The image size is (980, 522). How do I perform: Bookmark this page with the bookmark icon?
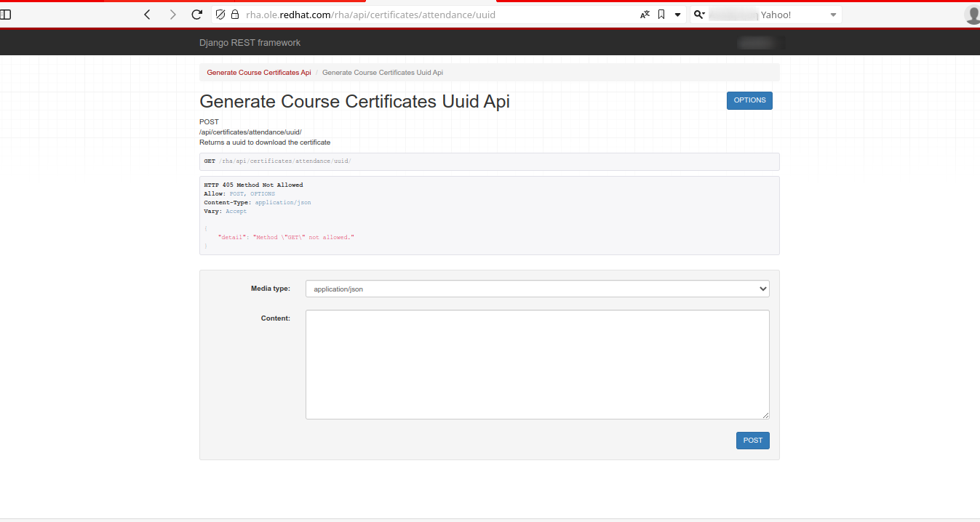click(x=661, y=15)
